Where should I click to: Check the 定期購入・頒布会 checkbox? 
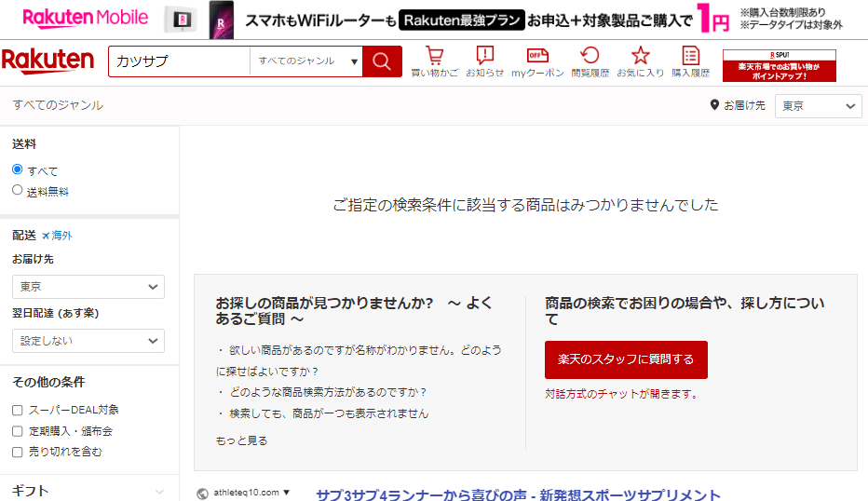[x=17, y=431]
